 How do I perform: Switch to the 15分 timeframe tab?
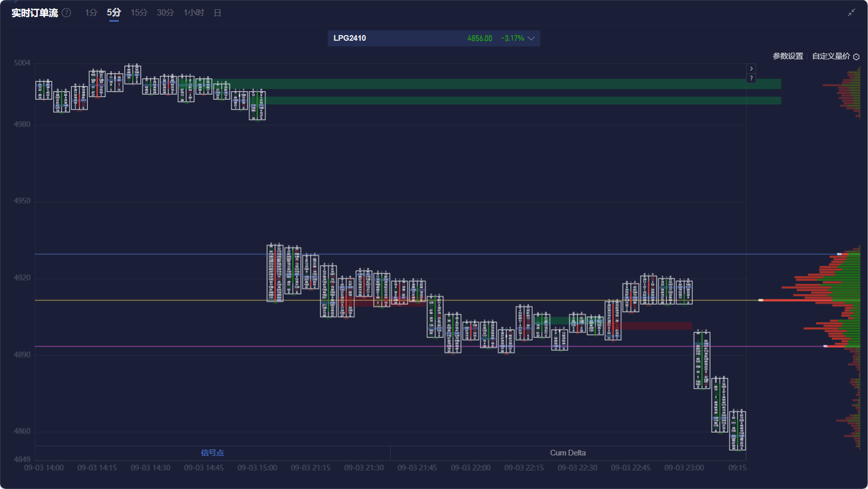139,12
